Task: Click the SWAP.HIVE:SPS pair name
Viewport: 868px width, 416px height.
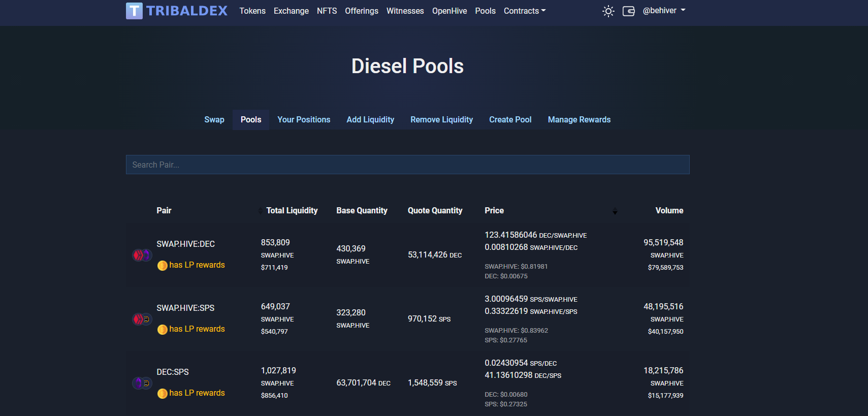Action: coord(185,308)
